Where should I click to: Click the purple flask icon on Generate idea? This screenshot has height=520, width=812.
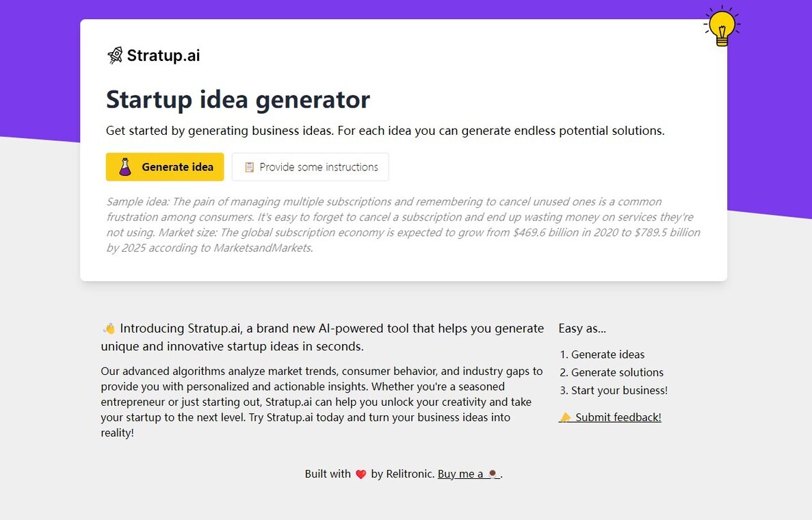(x=125, y=166)
